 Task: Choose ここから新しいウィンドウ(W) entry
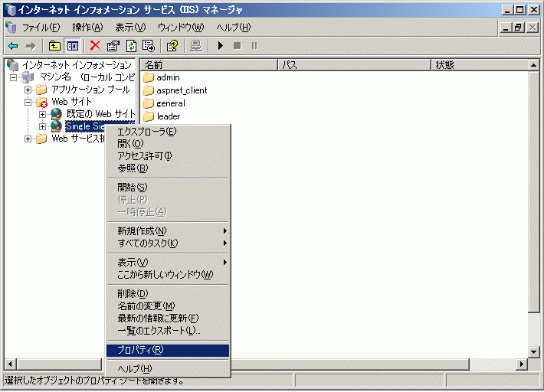(168, 275)
